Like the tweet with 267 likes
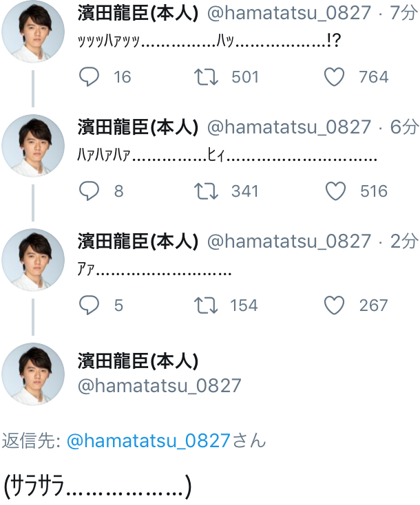 pyautogui.click(x=335, y=305)
